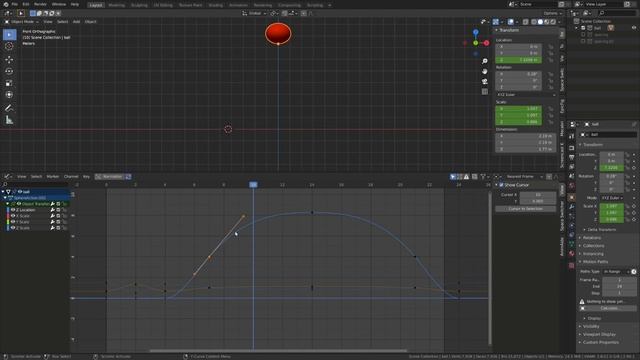Switch to the Layout workspace tab
Viewport: 640px width, 360px height.
click(x=96, y=5)
